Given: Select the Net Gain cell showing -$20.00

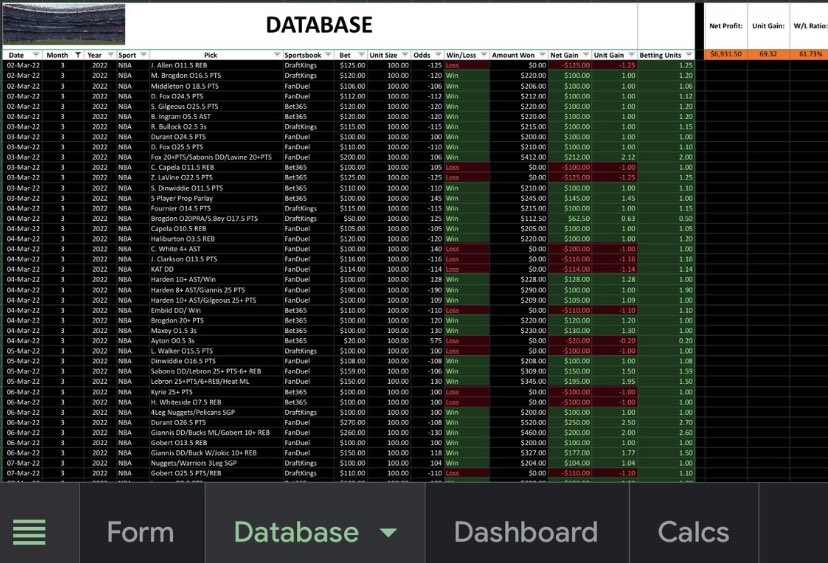Looking at the screenshot, I should [x=570, y=341].
